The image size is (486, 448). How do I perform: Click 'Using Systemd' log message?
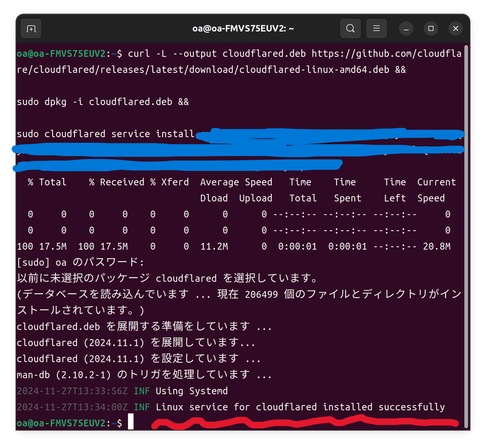click(192, 391)
